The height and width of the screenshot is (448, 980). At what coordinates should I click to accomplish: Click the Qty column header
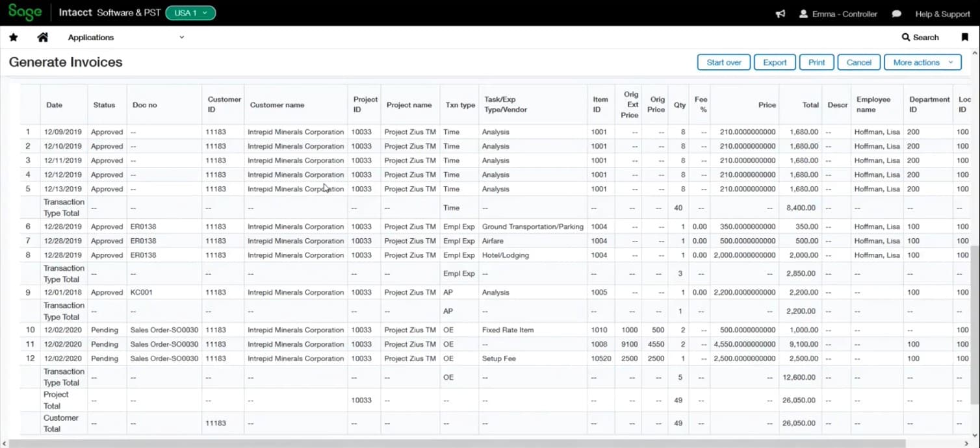click(x=680, y=105)
